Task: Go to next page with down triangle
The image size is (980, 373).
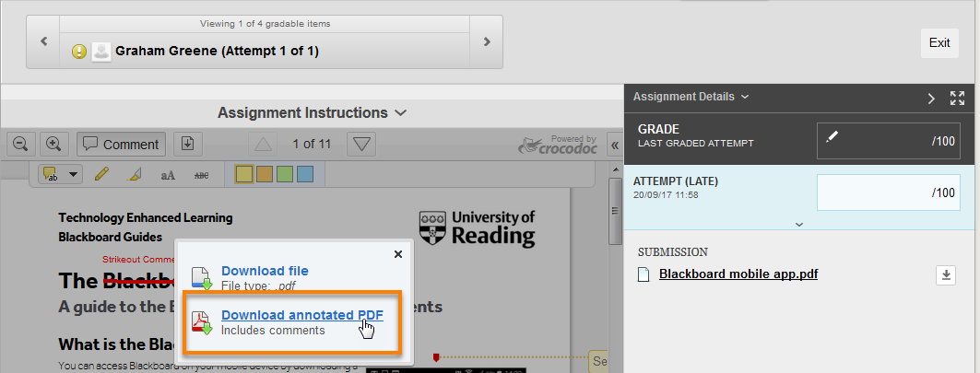Action: 361,145
